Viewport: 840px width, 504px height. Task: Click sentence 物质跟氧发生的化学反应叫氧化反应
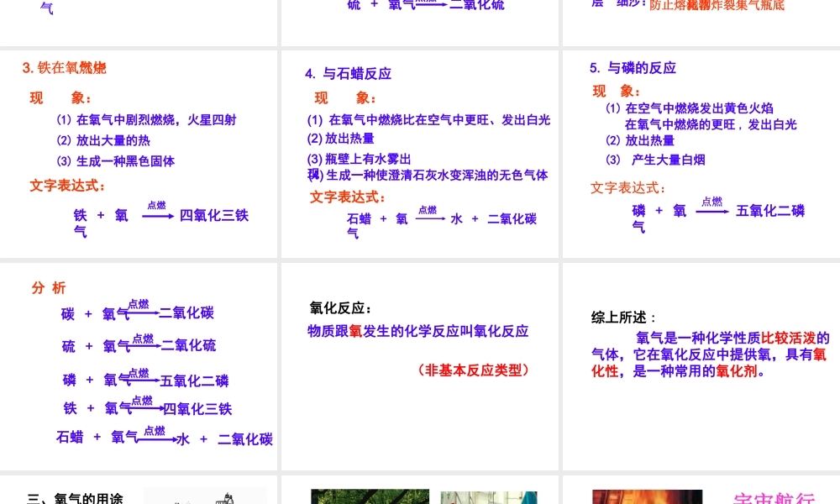[x=417, y=332]
